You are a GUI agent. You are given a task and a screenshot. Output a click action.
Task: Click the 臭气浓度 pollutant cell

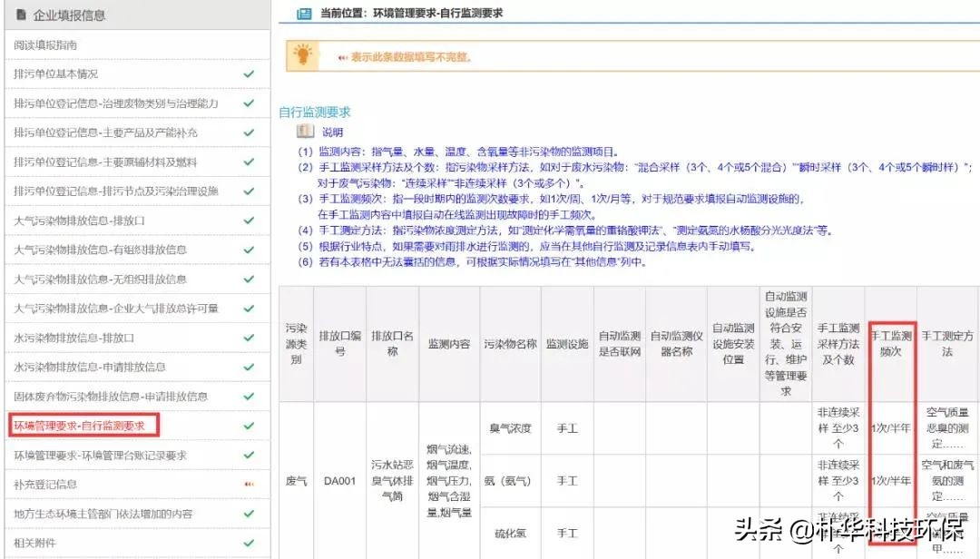(x=510, y=428)
